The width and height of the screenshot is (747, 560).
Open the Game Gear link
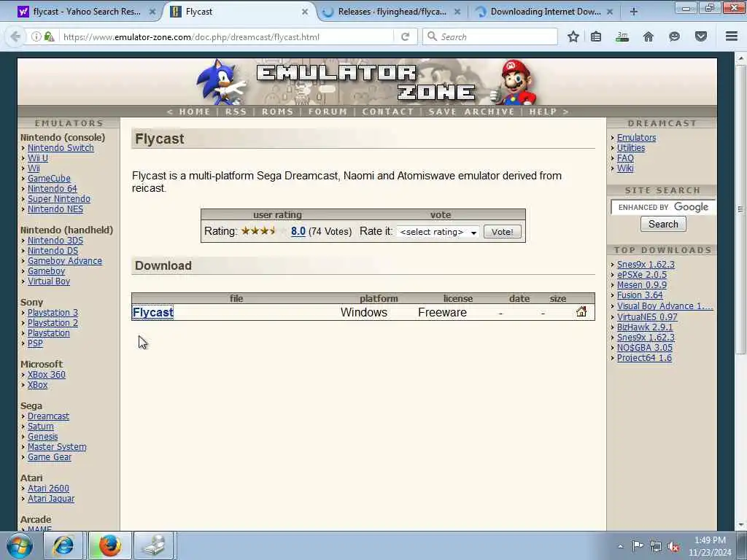pos(50,457)
